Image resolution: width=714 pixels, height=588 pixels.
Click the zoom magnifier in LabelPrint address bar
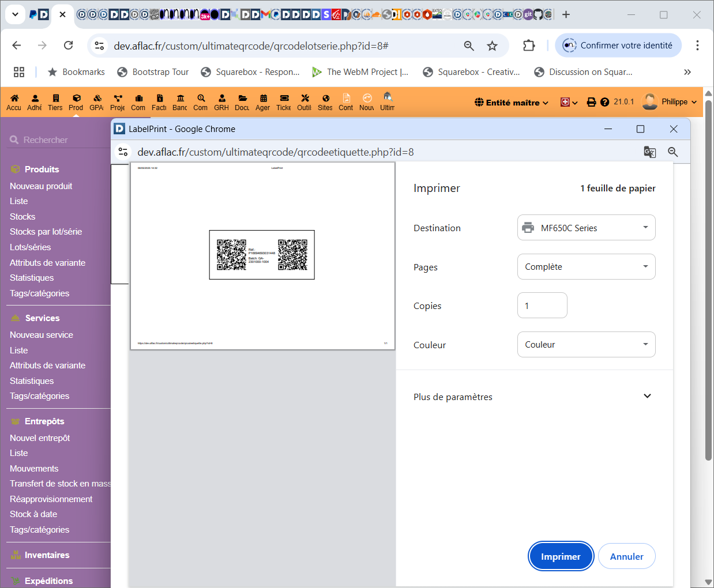click(x=672, y=152)
